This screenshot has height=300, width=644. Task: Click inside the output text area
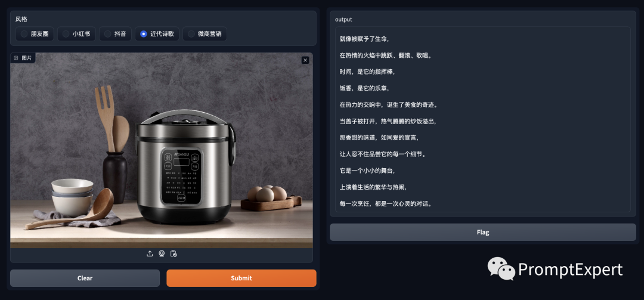coord(483,120)
